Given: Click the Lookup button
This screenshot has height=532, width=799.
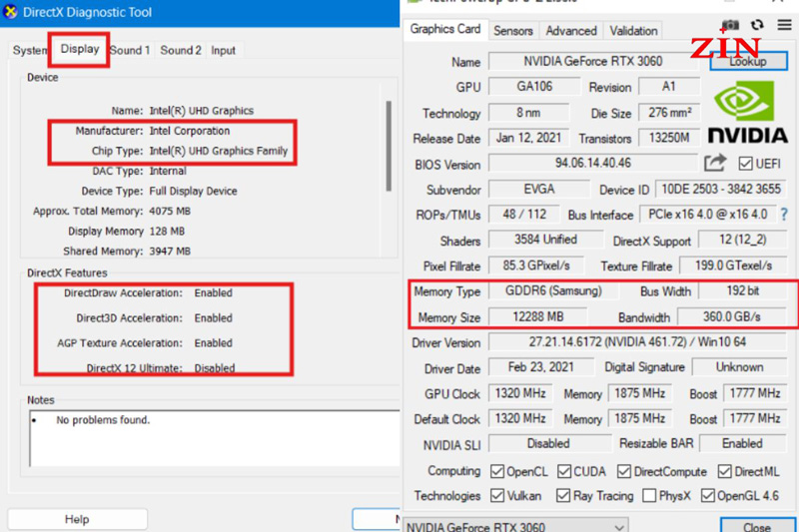Looking at the screenshot, I should pos(748,62).
